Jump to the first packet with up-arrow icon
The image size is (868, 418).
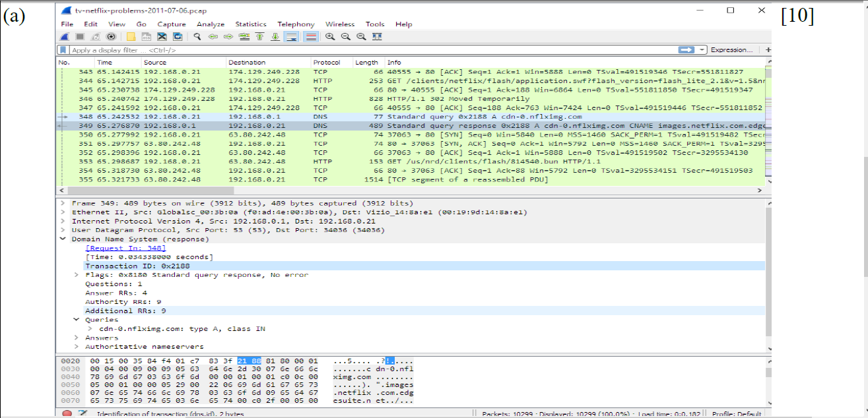pyautogui.click(x=259, y=36)
